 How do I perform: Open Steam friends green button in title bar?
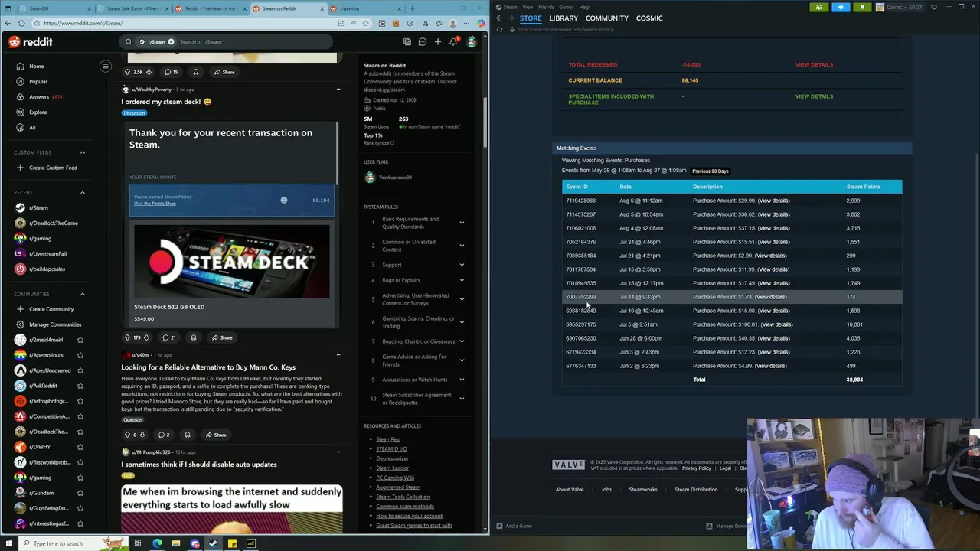pyautogui.click(x=818, y=7)
